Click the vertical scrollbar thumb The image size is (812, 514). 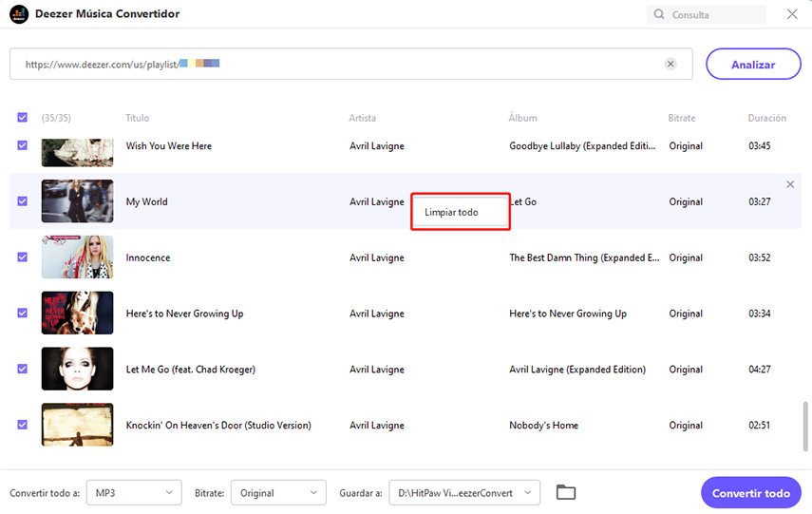(805, 426)
